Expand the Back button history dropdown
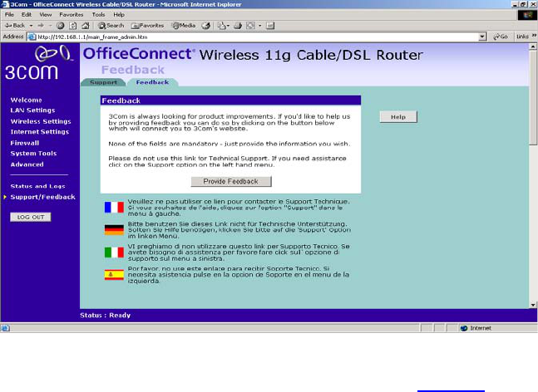This screenshot has height=392, width=538. [x=31, y=26]
